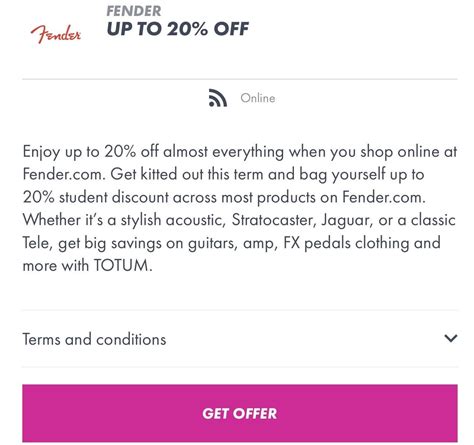Click the grey Online availability label
The height and width of the screenshot is (445, 474).
click(258, 98)
